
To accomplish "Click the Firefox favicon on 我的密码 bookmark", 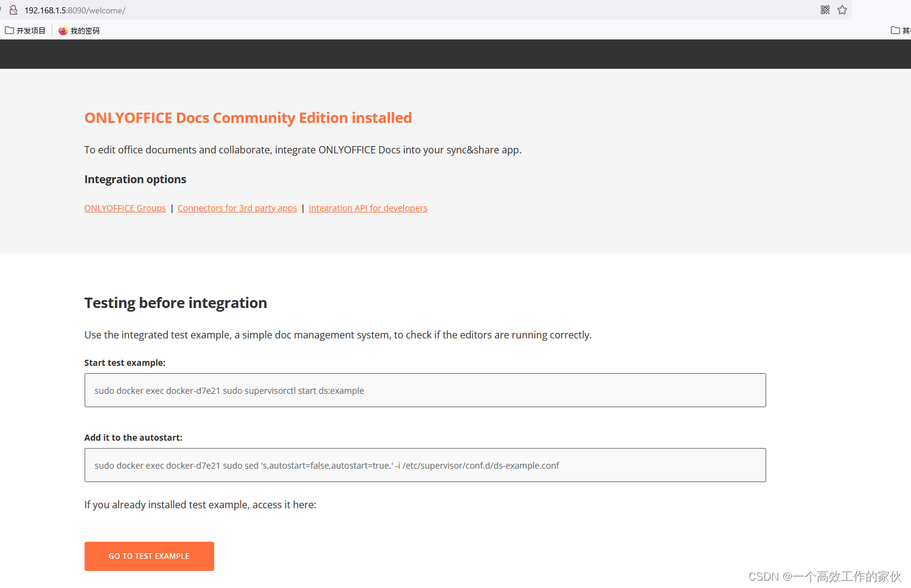I will 63,30.
